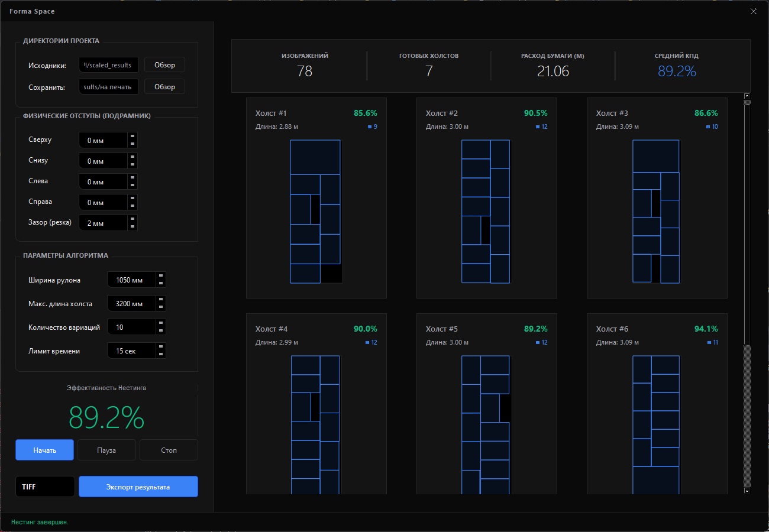Decrease the Сверху margin with the down arrow

[133, 144]
